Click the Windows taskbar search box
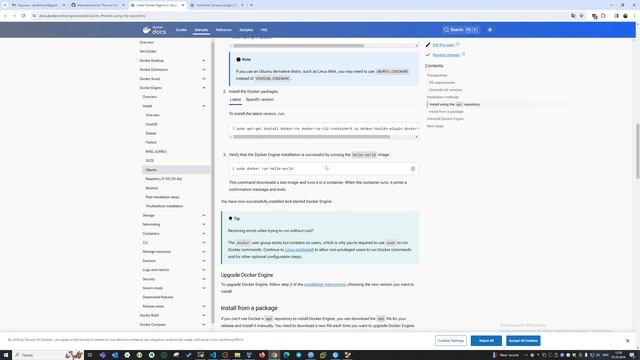The height and width of the screenshot is (360, 640). [48, 355]
